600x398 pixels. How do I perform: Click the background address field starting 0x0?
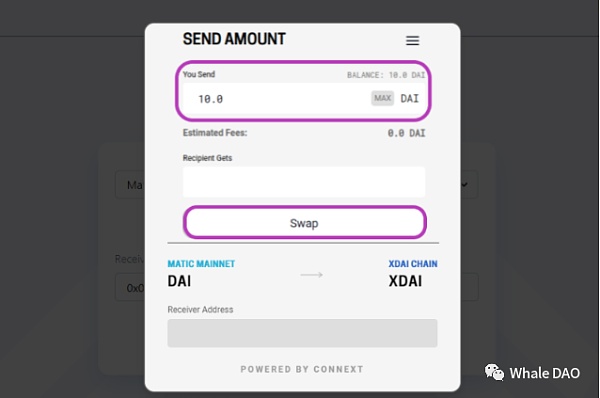pyautogui.click(x=130, y=287)
